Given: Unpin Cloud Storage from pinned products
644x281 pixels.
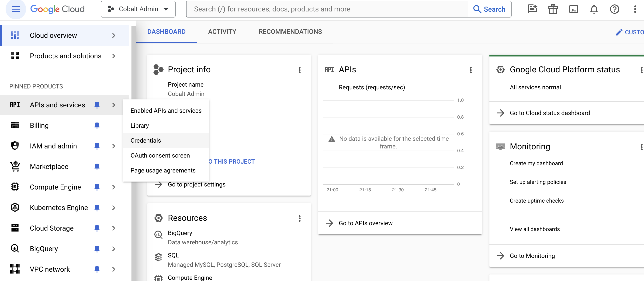Looking at the screenshot, I should pyautogui.click(x=97, y=228).
